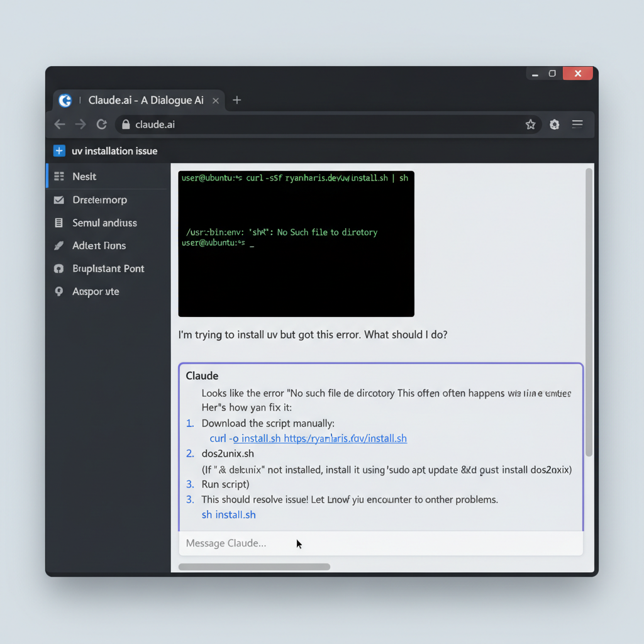Go forward to next page
This screenshot has width=644, height=644.
pyautogui.click(x=80, y=125)
